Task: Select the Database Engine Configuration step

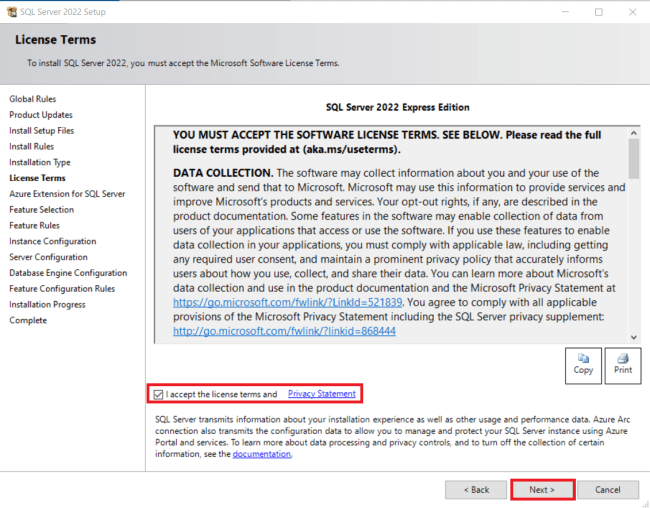Action: tap(68, 273)
